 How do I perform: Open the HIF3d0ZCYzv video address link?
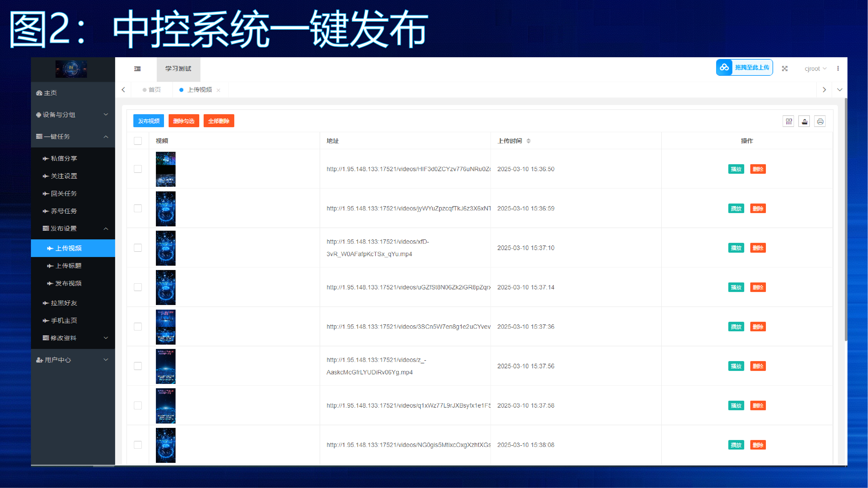408,169
